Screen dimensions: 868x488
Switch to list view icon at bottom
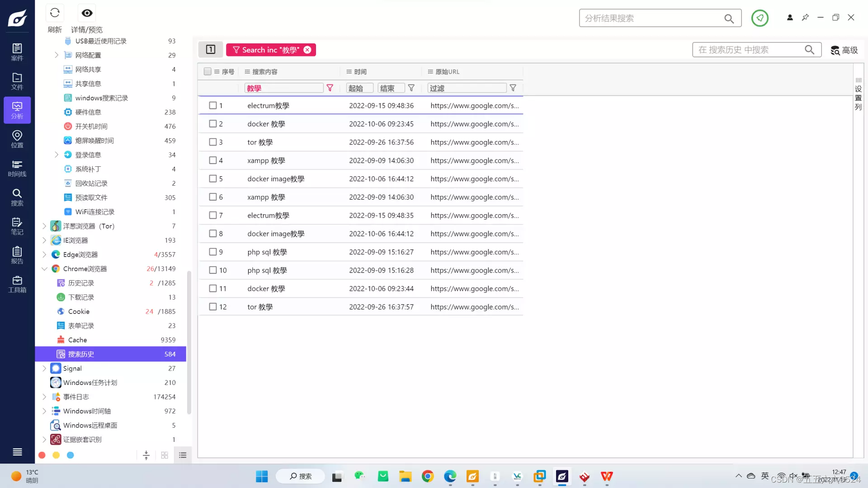pos(183,455)
